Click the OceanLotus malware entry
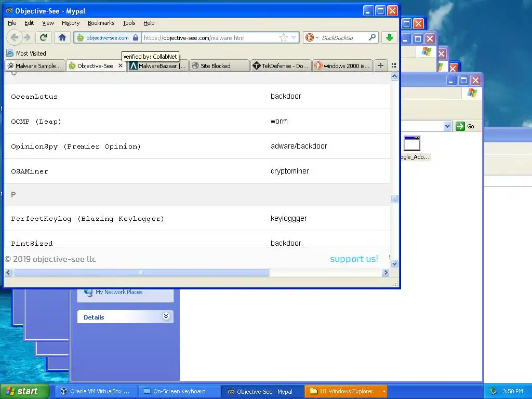 pos(34,96)
